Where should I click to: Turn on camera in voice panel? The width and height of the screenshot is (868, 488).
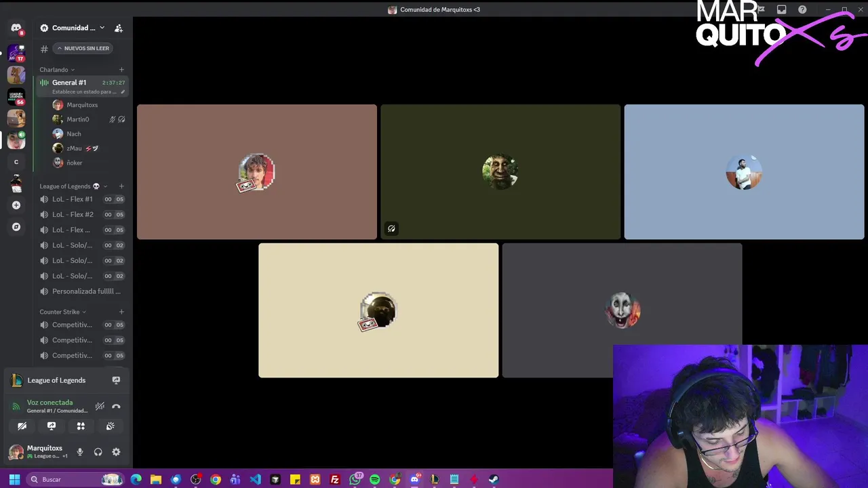pyautogui.click(x=22, y=426)
